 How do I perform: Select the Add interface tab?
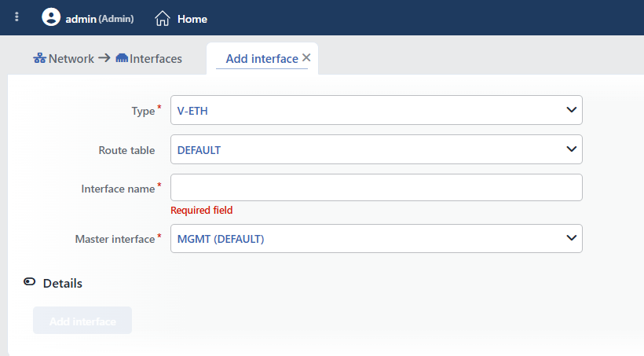262,59
